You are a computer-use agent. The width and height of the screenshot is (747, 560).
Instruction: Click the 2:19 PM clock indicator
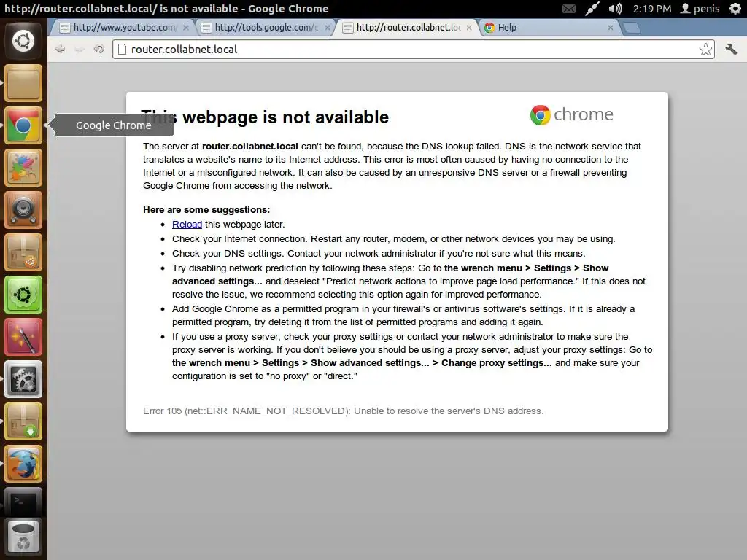652,9
